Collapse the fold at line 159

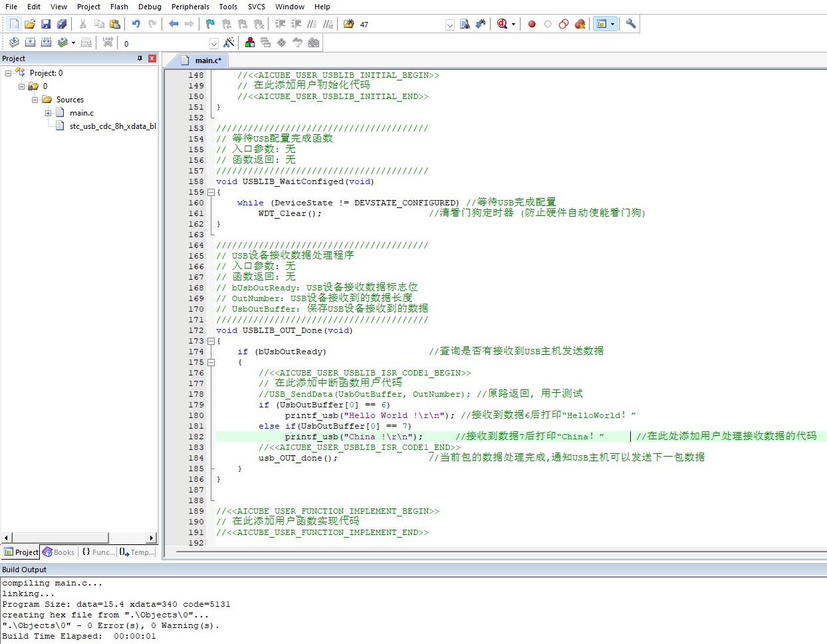pyautogui.click(x=211, y=192)
